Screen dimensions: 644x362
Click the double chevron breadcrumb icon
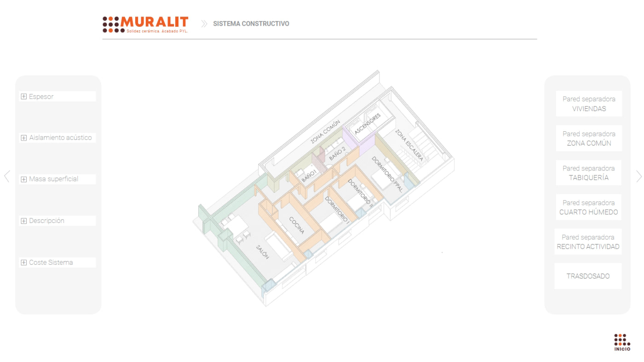[x=204, y=24]
